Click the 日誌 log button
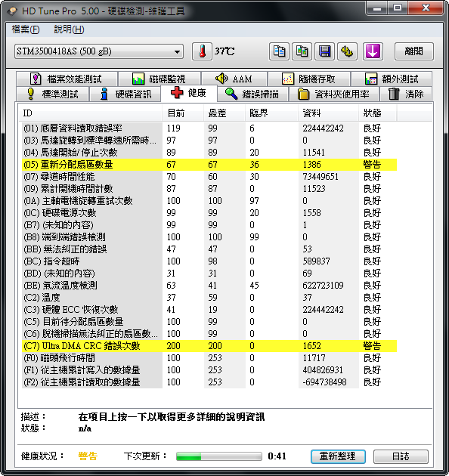 tap(401, 456)
